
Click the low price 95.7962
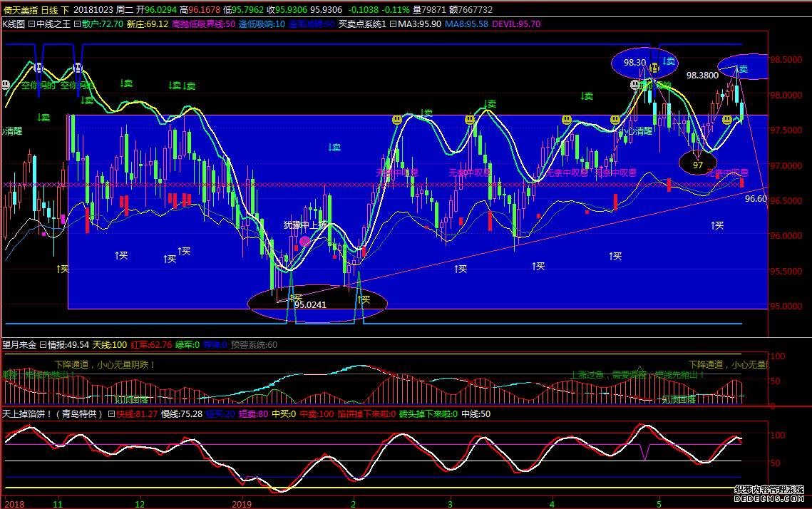point(247,10)
